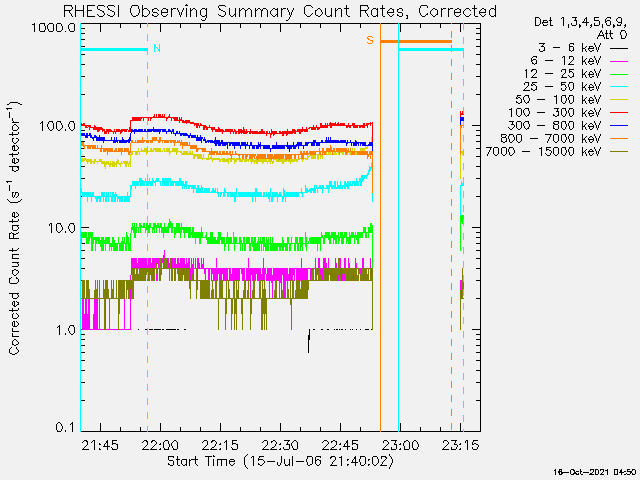Click the y-axis value '1.0'
640x480 pixels.
click(x=65, y=329)
